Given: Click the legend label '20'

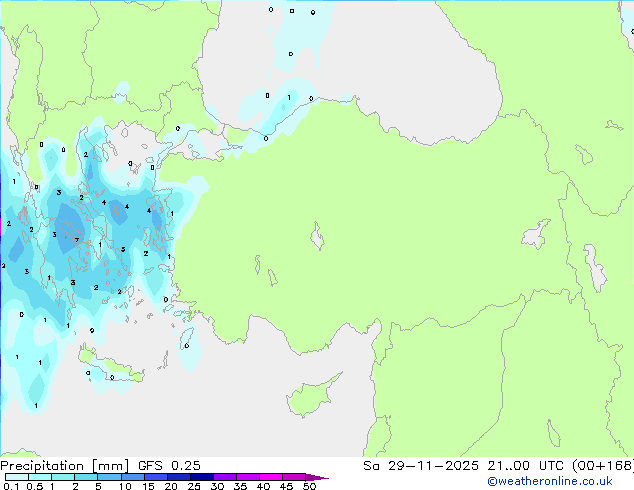Looking at the screenshot, I should click(x=171, y=486).
